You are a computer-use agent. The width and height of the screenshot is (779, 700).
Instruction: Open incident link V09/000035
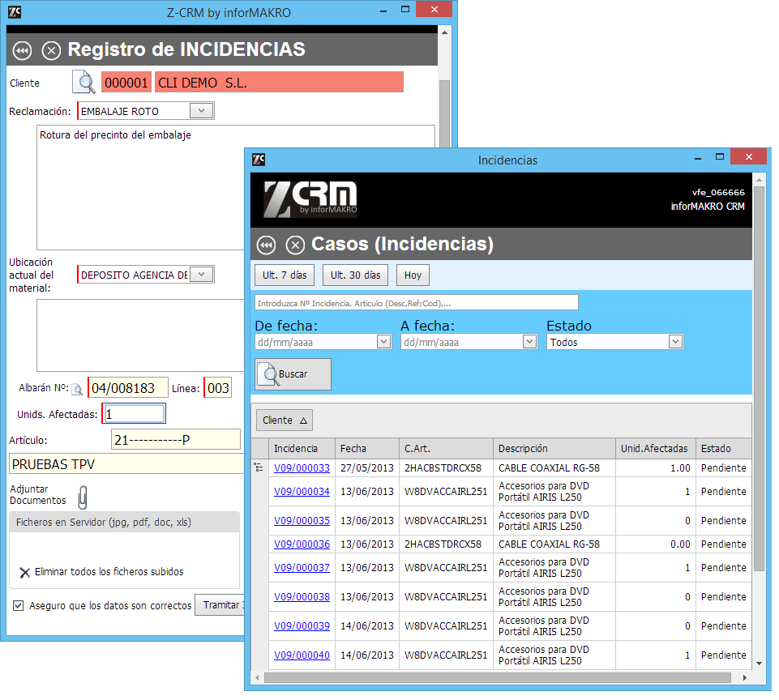(302, 521)
